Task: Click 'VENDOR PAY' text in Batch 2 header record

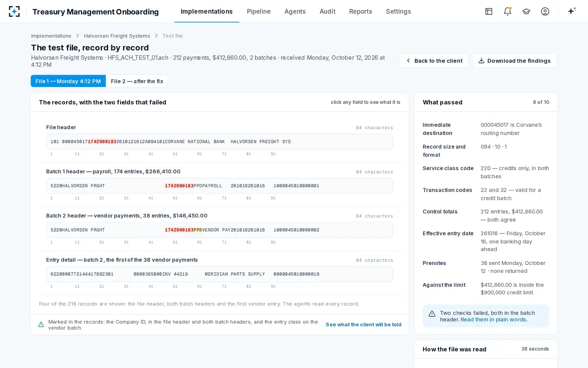Action: (216, 230)
